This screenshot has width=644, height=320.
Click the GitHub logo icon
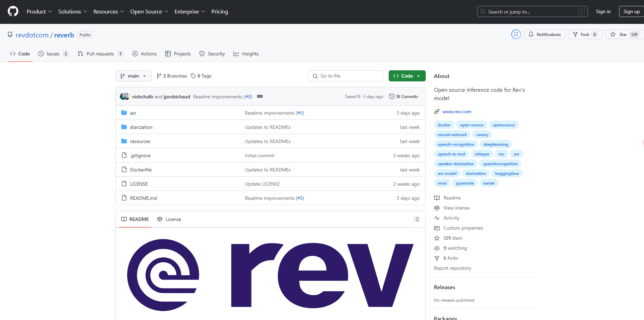pos(13,11)
